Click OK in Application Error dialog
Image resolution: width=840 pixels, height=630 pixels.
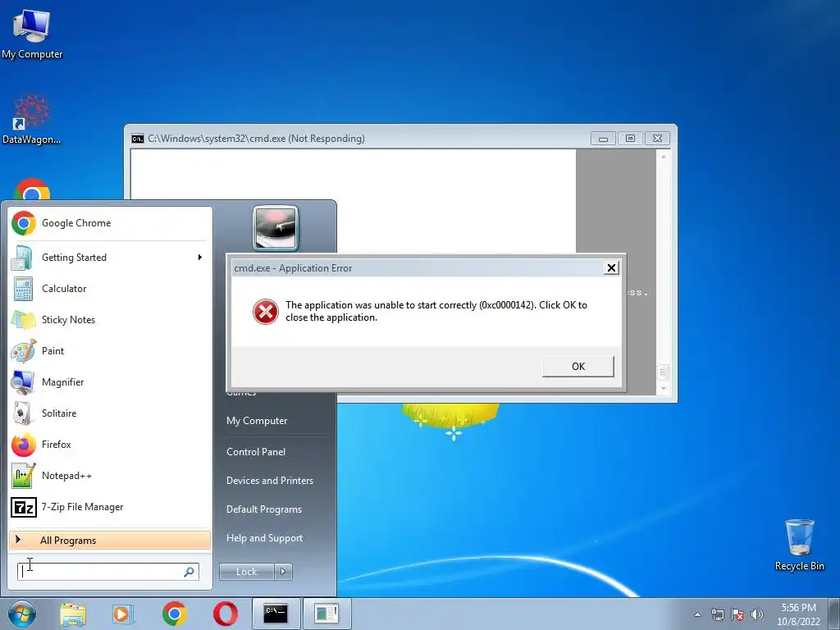(578, 367)
